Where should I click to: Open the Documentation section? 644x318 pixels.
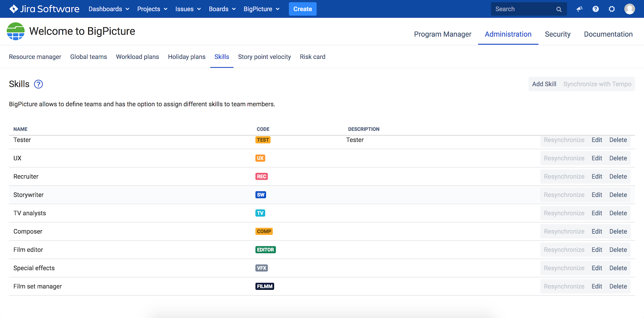point(608,34)
